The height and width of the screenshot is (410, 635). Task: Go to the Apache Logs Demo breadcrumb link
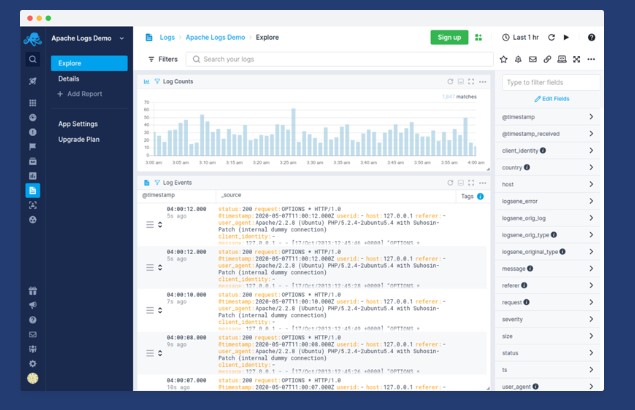[x=215, y=37]
